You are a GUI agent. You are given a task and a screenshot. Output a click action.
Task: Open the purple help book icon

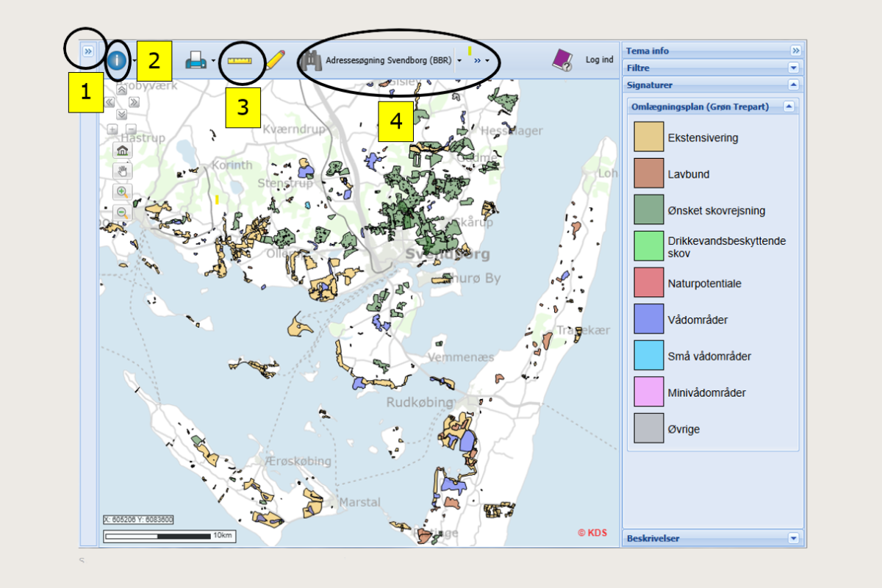[x=562, y=60]
